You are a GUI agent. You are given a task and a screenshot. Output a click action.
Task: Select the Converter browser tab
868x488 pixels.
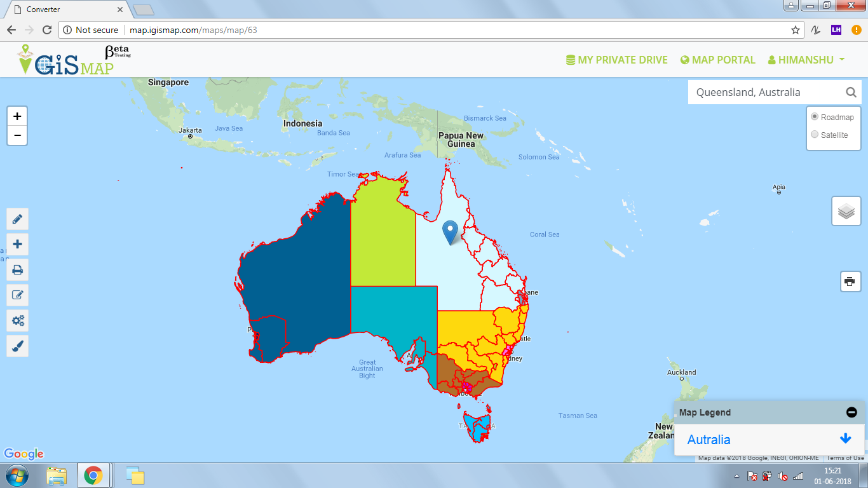coord(65,10)
